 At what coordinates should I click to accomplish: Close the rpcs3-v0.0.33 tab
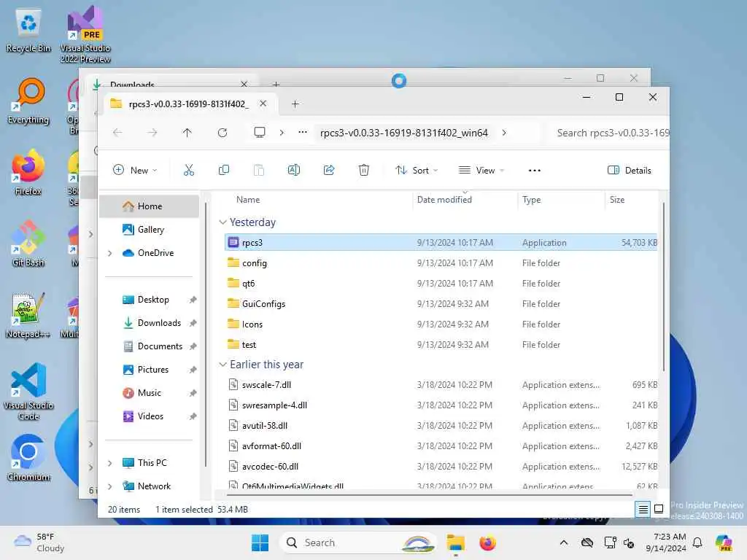(x=263, y=104)
